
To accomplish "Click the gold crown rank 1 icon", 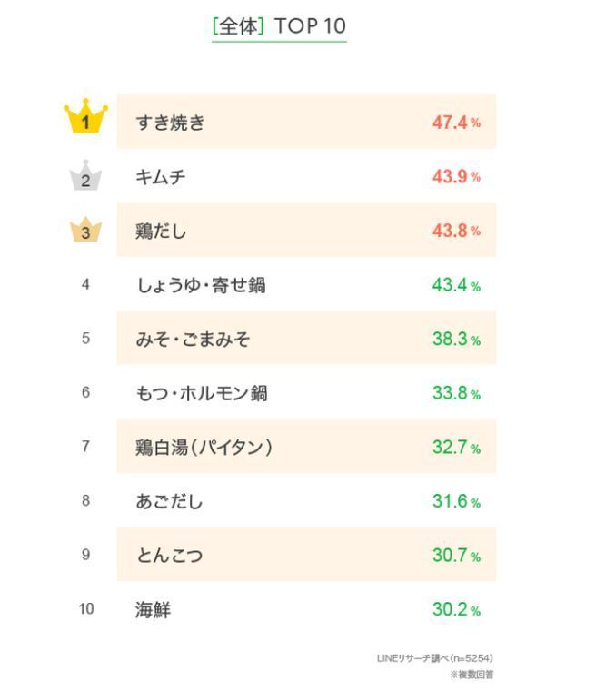I will [85, 121].
